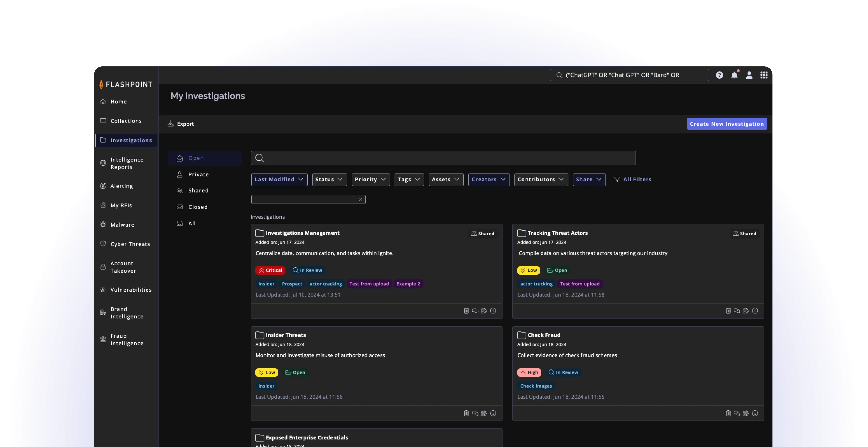Image resolution: width=868 pixels, height=447 pixels.
Task: Click the edit icon on Insider Threats card
Action: coord(484,413)
